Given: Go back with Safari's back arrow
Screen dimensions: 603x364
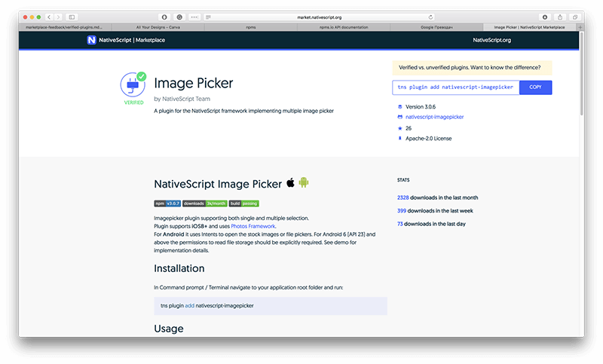Looking at the screenshot, I should click(49, 17).
